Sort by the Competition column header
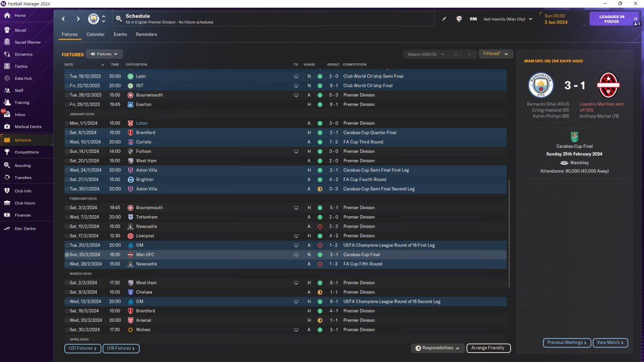This screenshot has width=644, height=362. coord(355,65)
